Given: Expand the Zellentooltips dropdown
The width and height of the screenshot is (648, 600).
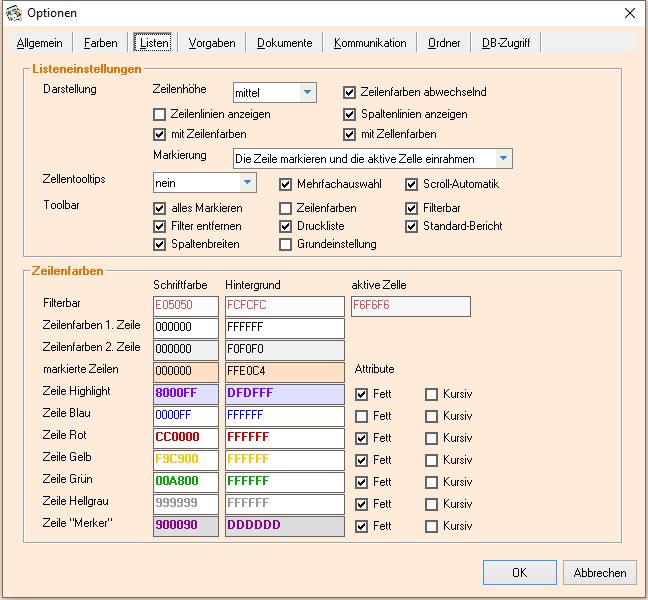Looking at the screenshot, I should coord(247,183).
